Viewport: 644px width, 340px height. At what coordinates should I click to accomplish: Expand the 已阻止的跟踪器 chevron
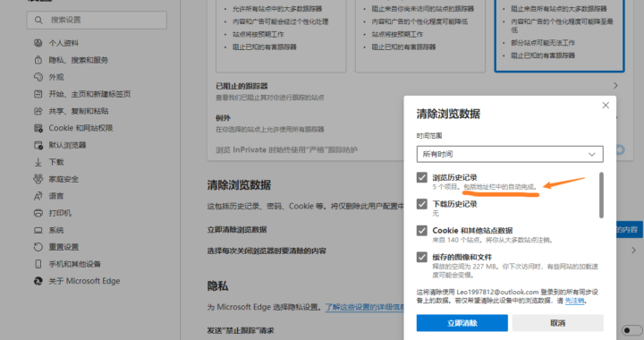coord(615,86)
